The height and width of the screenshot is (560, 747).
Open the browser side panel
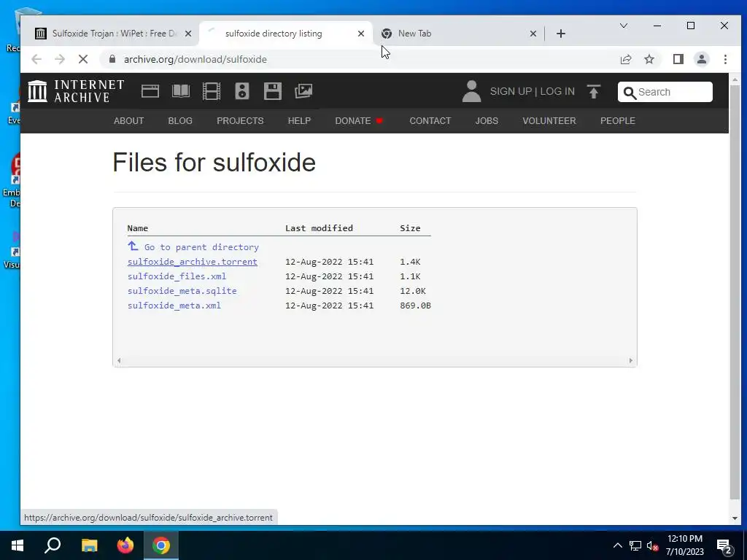click(678, 59)
